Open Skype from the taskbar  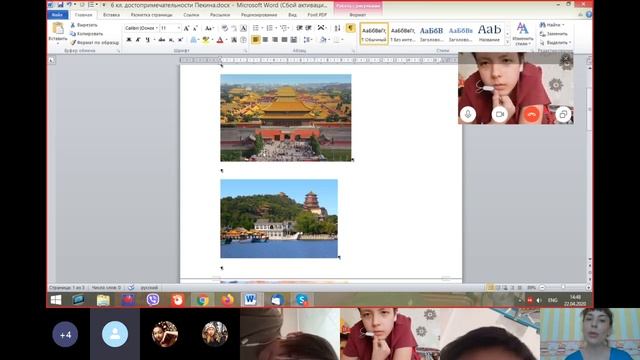coord(301,300)
